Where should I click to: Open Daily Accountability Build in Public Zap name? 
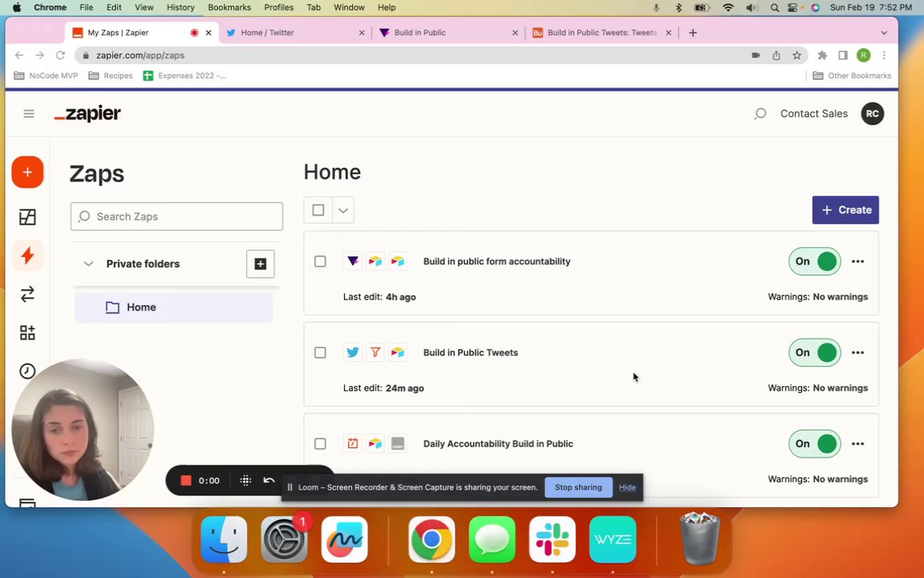pos(498,443)
